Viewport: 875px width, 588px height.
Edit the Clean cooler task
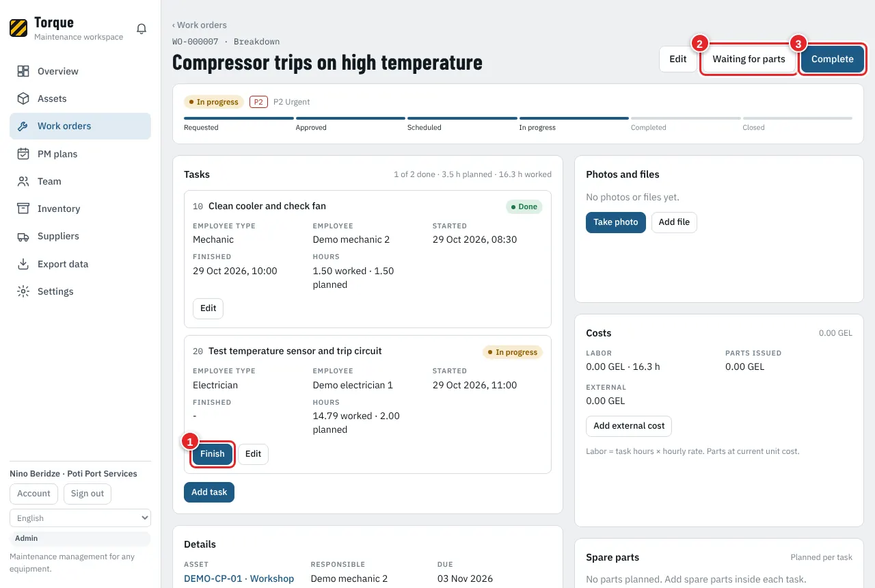coord(208,308)
